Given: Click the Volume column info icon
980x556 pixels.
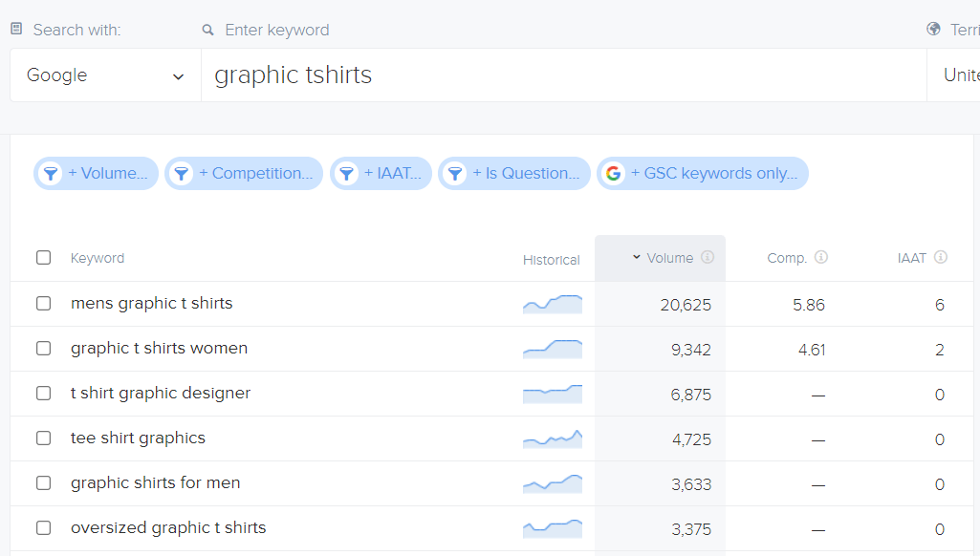Looking at the screenshot, I should point(708,258).
